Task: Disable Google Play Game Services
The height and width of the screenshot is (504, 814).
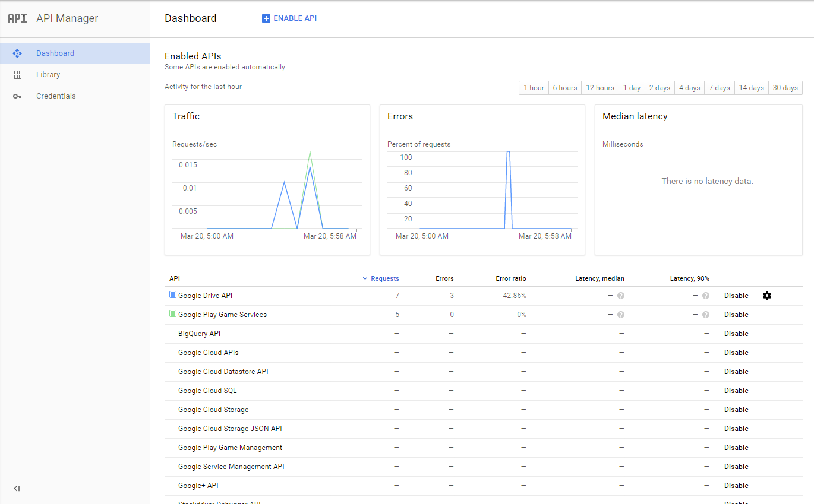Action: [x=736, y=315]
